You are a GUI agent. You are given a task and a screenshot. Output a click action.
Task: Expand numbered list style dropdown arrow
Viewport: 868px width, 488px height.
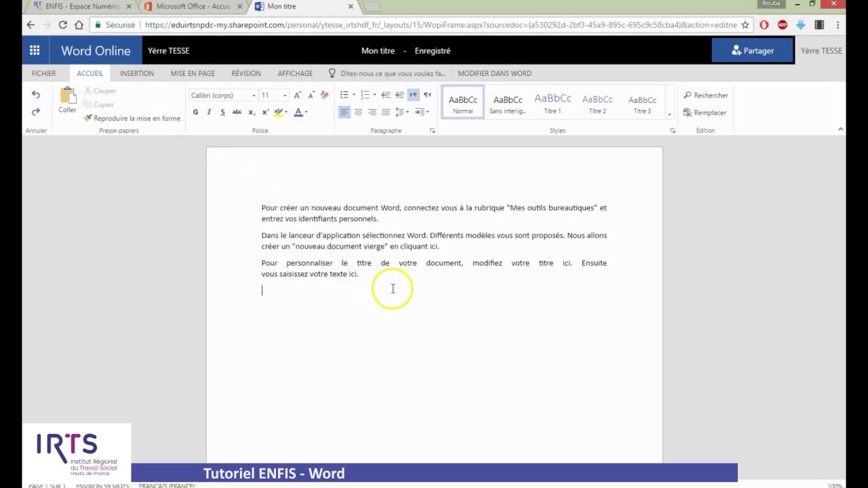click(x=374, y=95)
